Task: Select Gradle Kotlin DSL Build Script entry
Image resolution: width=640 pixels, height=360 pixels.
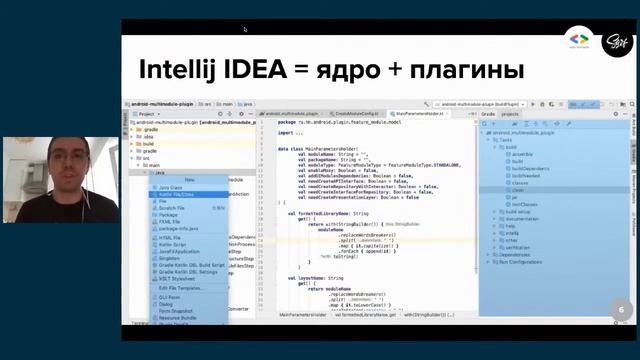Action: (x=189, y=265)
